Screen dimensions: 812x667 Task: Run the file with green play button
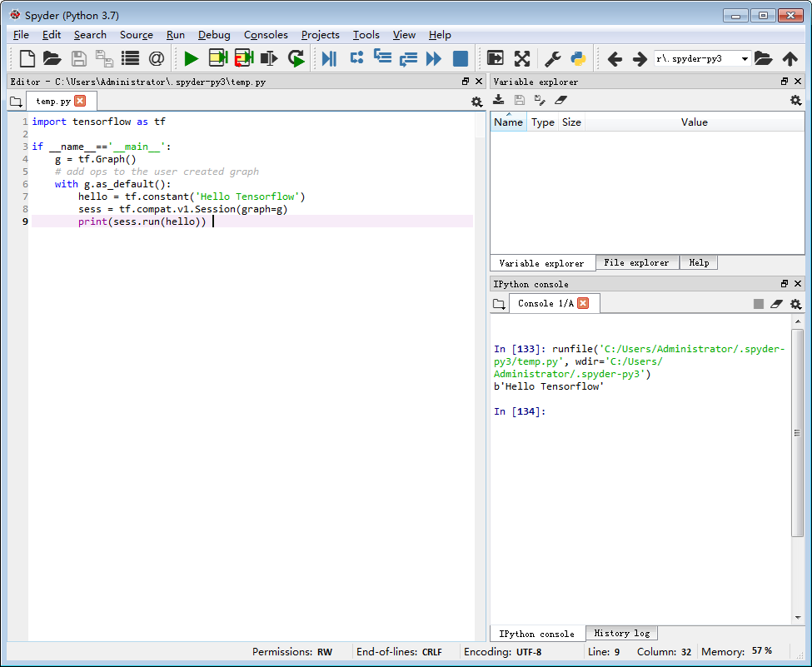point(192,58)
